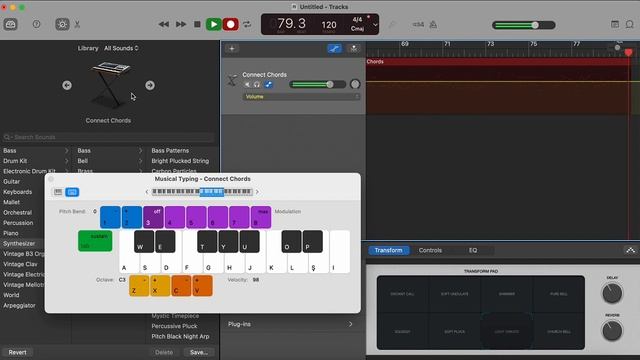Toggle the Cycle loop button
The image size is (640, 360).
click(247, 24)
